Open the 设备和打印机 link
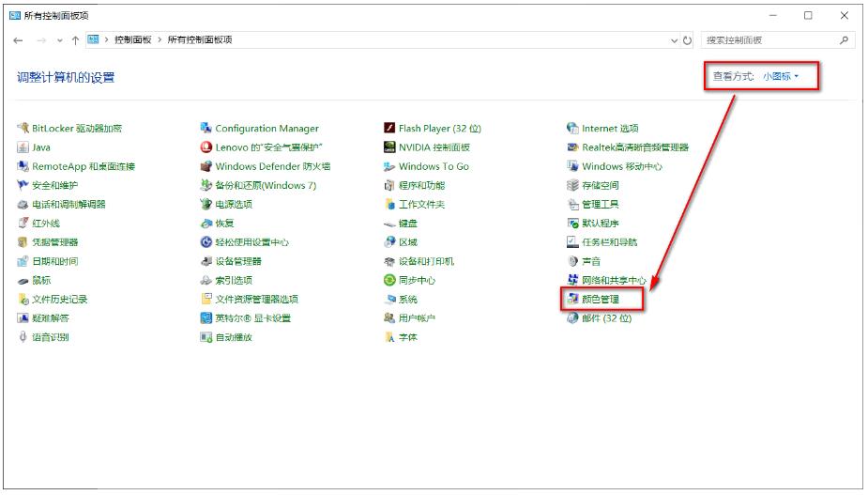The width and height of the screenshot is (868, 495). (x=426, y=261)
